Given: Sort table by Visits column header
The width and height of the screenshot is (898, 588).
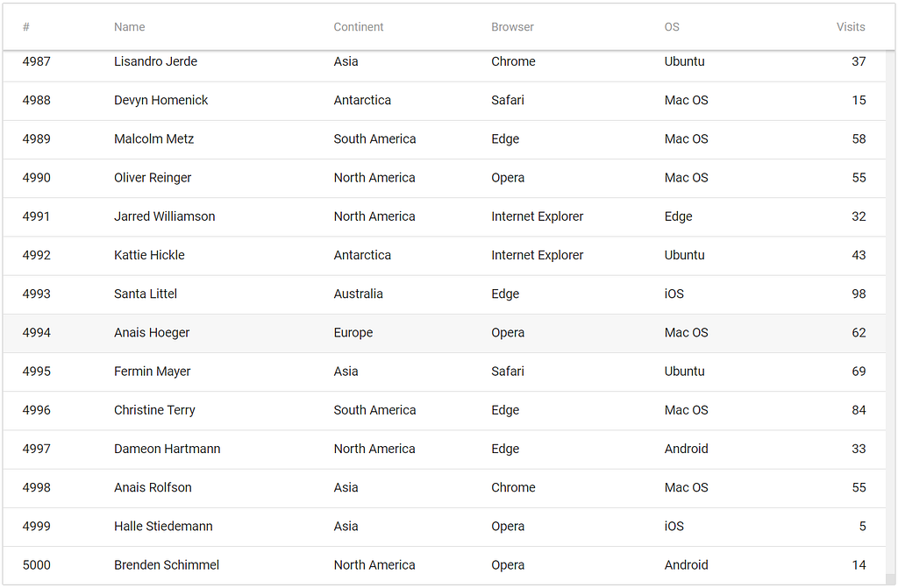Looking at the screenshot, I should point(851,27).
